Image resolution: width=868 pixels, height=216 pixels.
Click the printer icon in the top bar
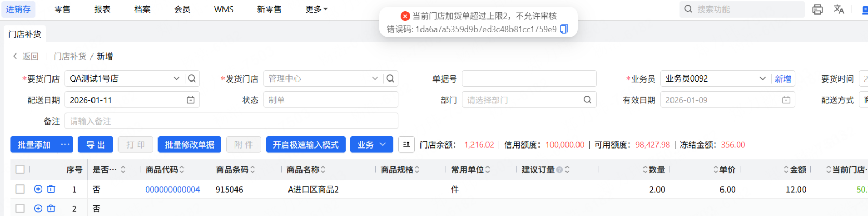pyautogui.click(x=818, y=9)
